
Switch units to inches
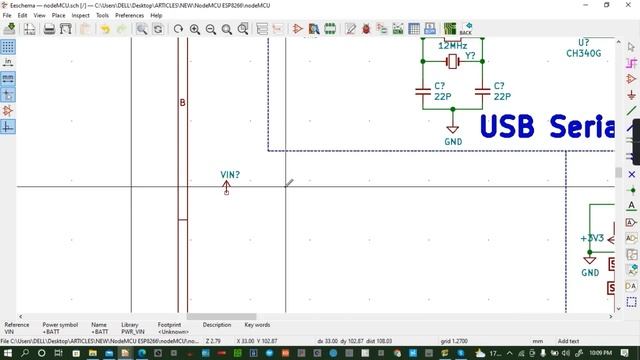[8, 62]
